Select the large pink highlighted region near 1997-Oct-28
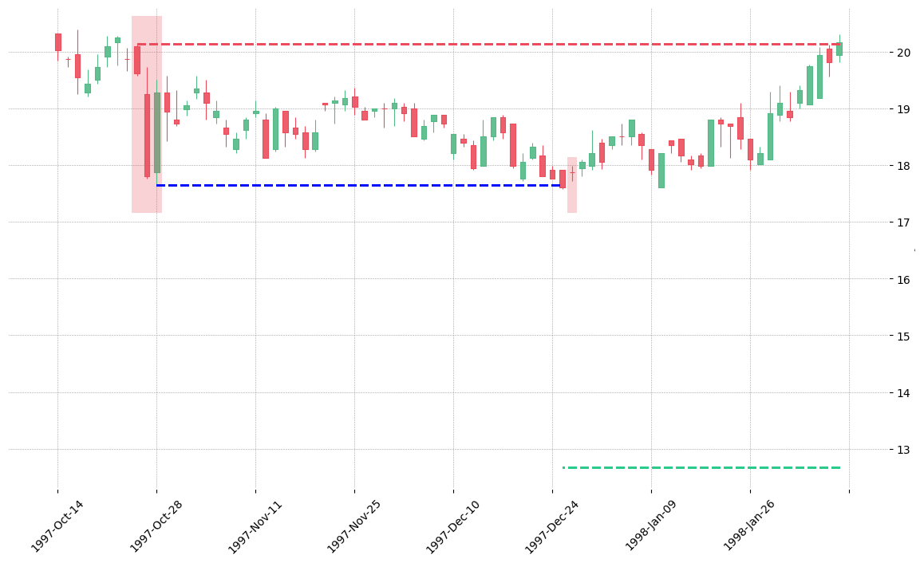This screenshot has height=563, width=924. tap(147, 114)
